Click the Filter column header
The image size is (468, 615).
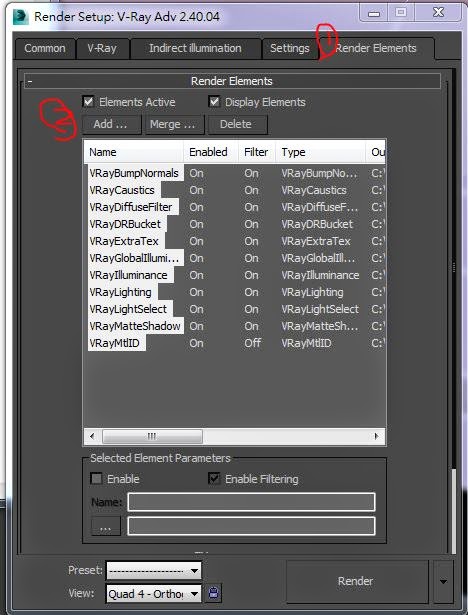tap(257, 152)
